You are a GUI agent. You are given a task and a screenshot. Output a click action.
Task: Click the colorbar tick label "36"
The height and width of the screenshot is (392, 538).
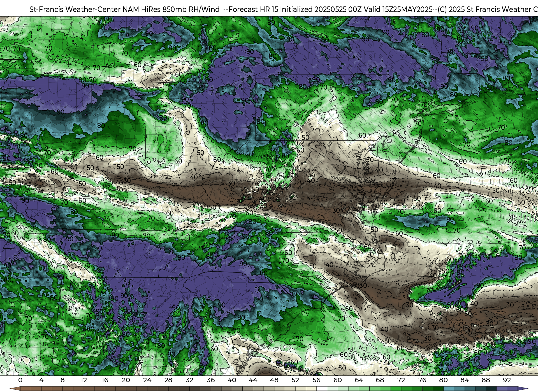[211, 380]
